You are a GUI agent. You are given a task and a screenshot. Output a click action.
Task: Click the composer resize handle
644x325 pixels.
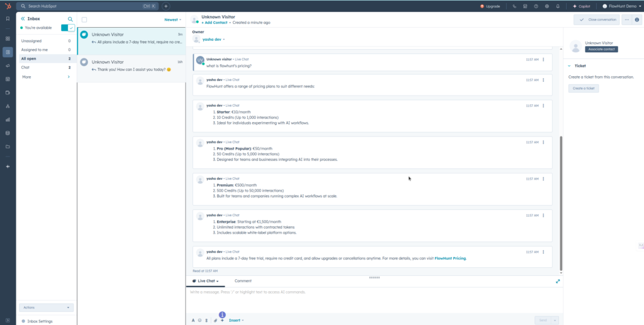(374, 277)
